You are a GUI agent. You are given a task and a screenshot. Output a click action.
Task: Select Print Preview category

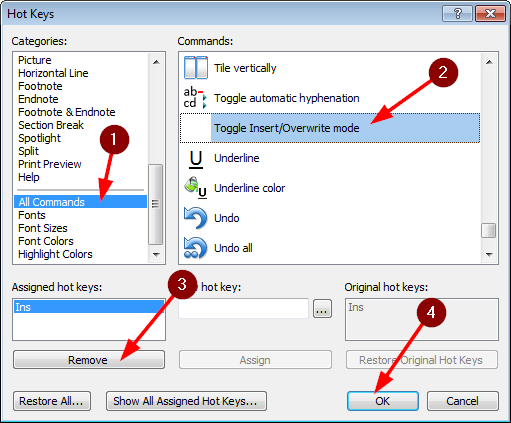pos(50,164)
